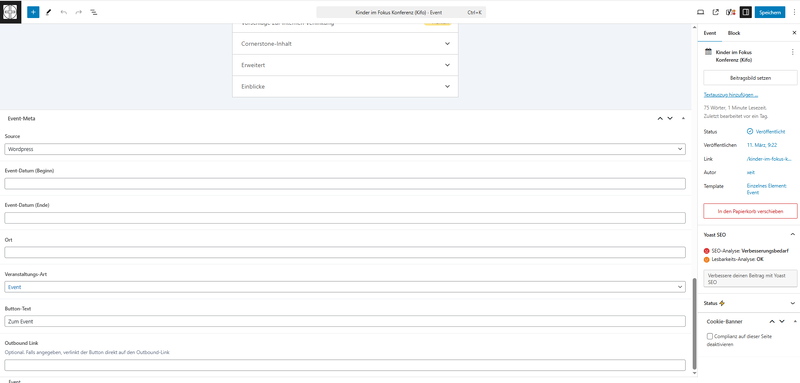Expand the Einblicke section
Image resolution: width=800 pixels, height=383 pixels.
[x=345, y=87]
